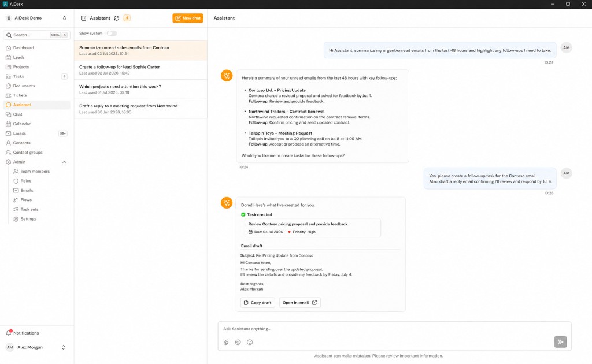Click the Search field in the sidebar
Image resolution: width=592 pixels, height=364 pixels.
pyautogui.click(x=36, y=35)
